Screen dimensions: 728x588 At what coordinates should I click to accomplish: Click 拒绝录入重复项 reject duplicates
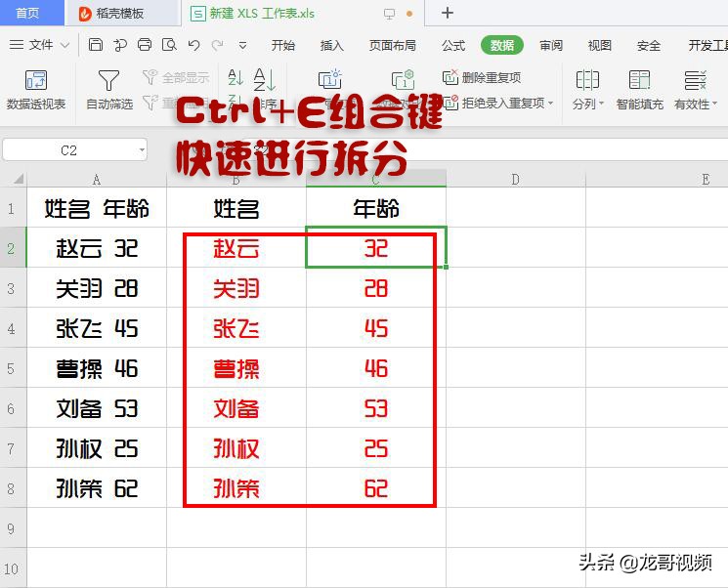pyautogui.click(x=497, y=103)
